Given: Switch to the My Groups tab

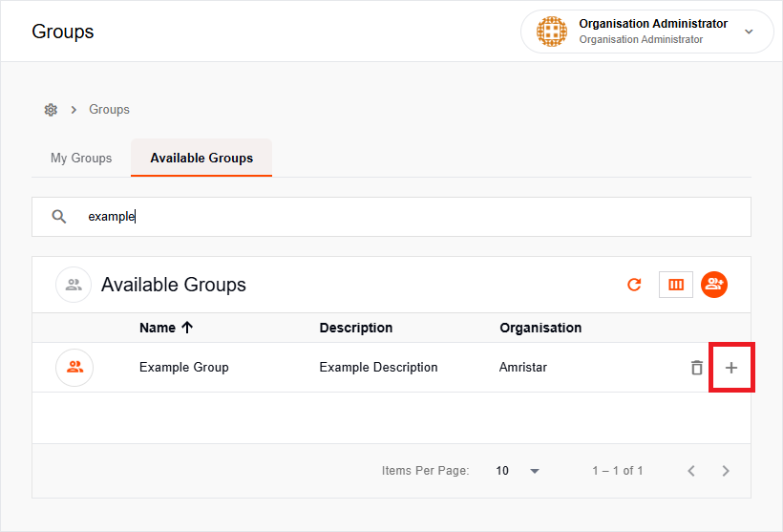Looking at the screenshot, I should click(x=81, y=158).
